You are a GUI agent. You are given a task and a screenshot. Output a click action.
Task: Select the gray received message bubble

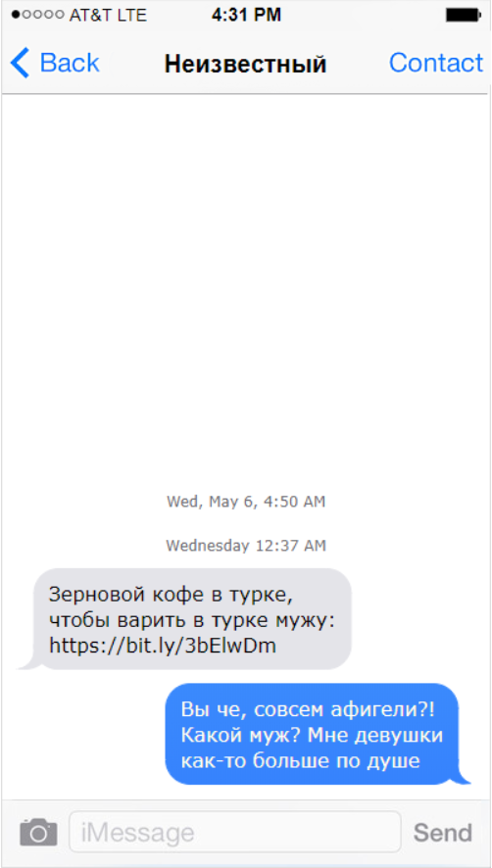185,619
